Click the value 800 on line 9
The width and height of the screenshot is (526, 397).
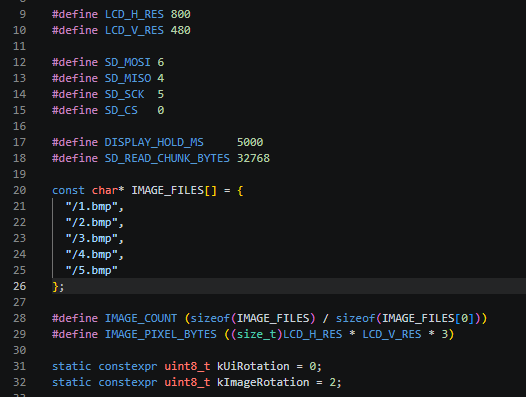180,14
